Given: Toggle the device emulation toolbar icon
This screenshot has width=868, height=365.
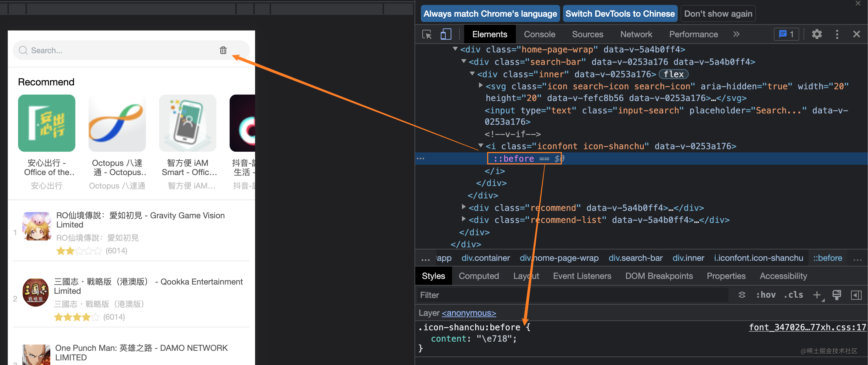Looking at the screenshot, I should 446,34.
